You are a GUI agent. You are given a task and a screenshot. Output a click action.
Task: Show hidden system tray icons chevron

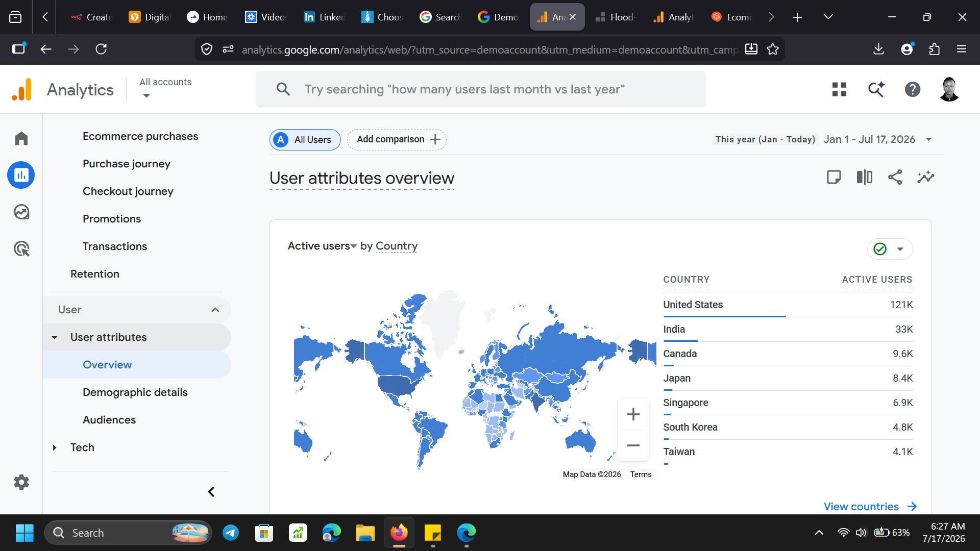819,533
